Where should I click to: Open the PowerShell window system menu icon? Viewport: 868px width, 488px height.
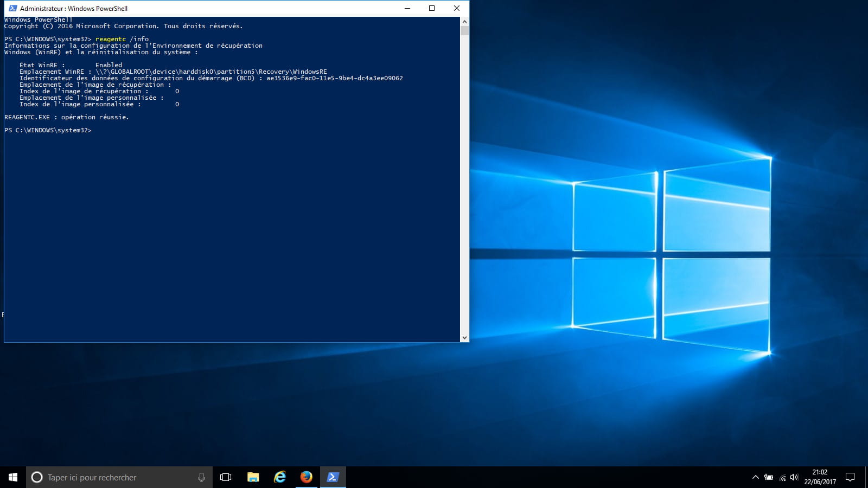tap(13, 8)
